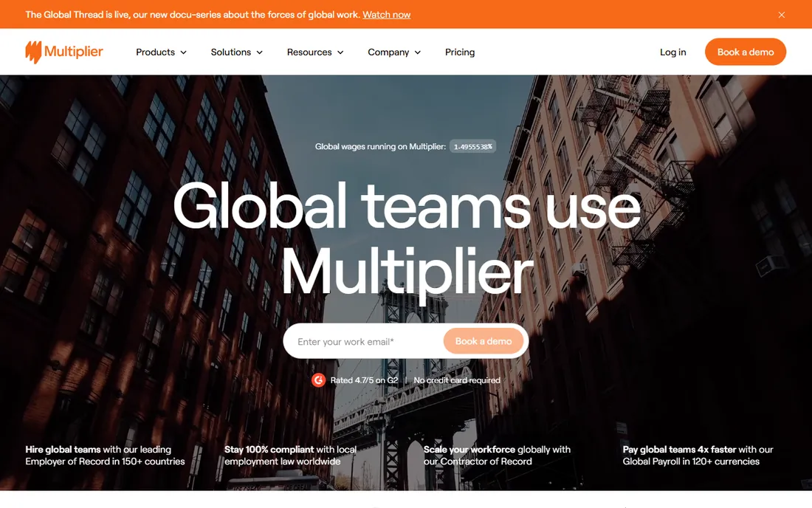Expand the Company dropdown menu
This screenshot has height=508, width=812.
(x=394, y=52)
